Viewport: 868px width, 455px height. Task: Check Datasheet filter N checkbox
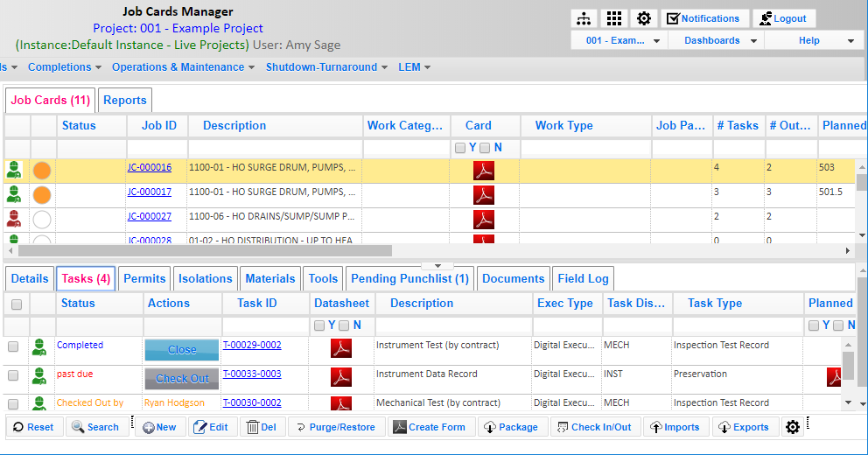tap(344, 325)
